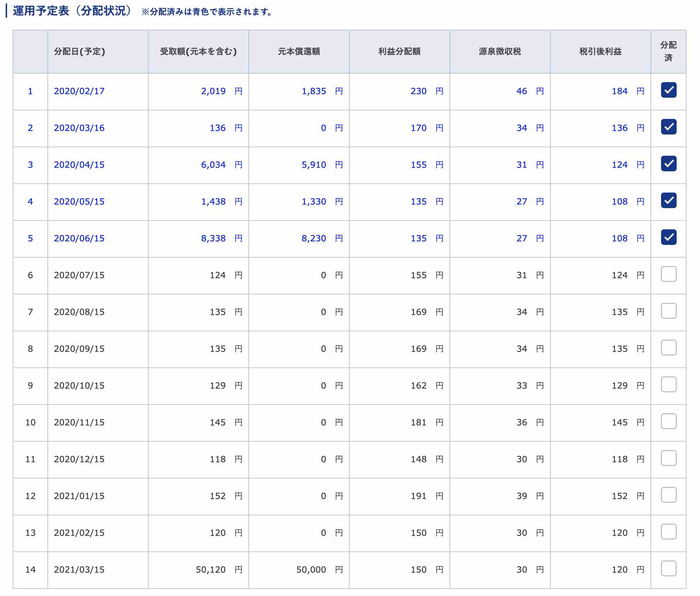The height and width of the screenshot is (596, 700).
Task: Click the 191 円 profit distribution
Action: pos(427,496)
